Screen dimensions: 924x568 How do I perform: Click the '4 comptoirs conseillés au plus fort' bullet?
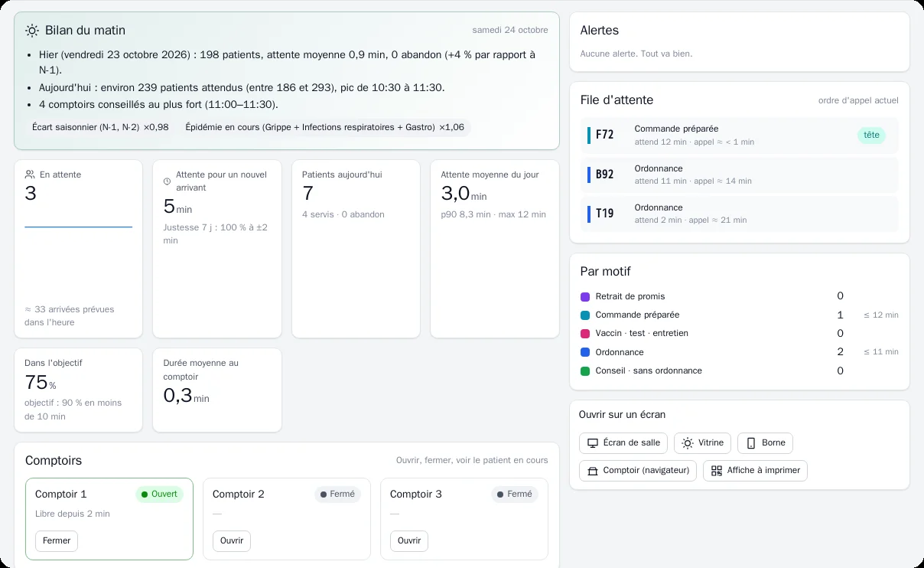pyautogui.click(x=158, y=105)
